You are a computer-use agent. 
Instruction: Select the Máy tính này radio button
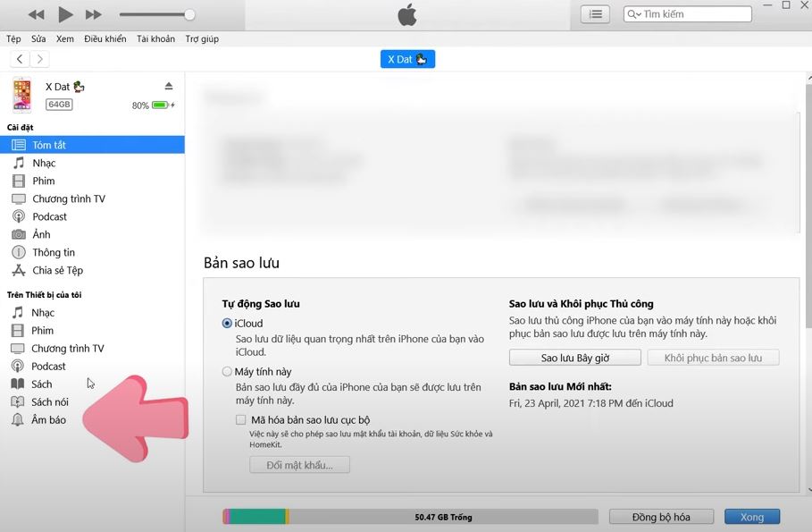(x=227, y=371)
